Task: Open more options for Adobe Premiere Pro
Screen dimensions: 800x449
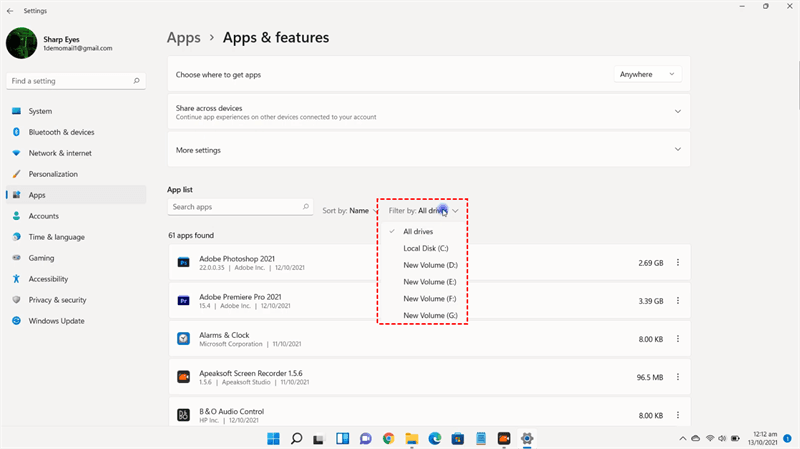Action: tap(678, 301)
